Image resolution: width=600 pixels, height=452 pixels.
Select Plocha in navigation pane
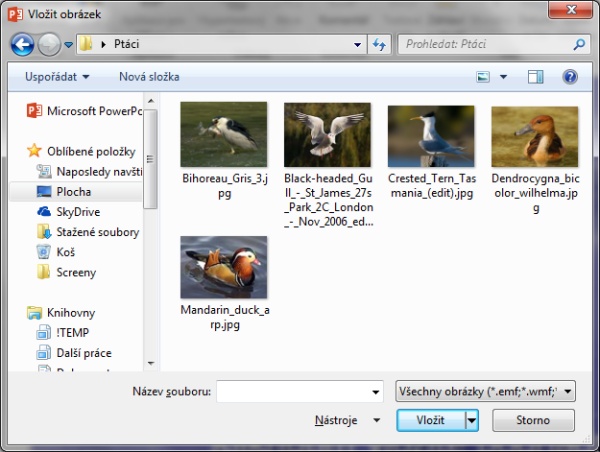coord(76,192)
